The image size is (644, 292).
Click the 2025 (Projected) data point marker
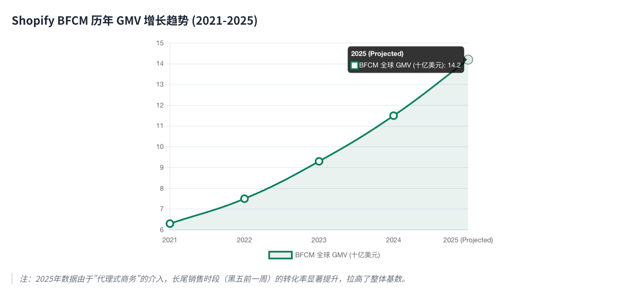[x=468, y=60]
